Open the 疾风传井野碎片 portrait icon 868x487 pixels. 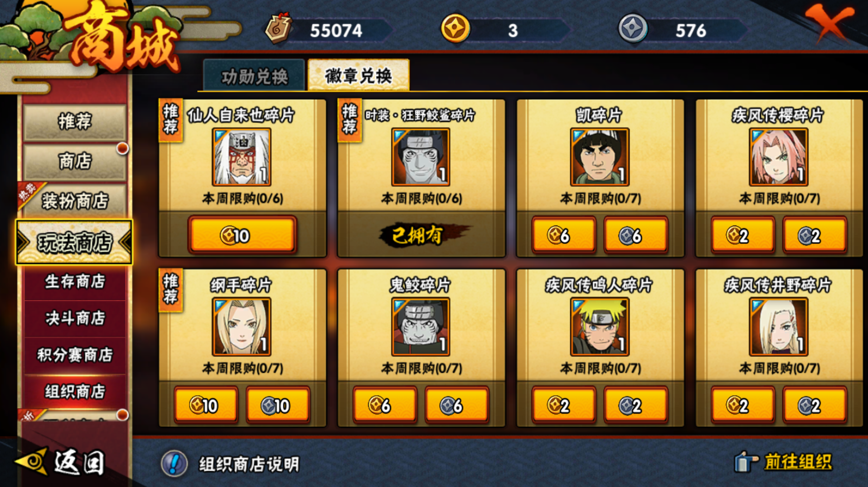[x=778, y=326]
